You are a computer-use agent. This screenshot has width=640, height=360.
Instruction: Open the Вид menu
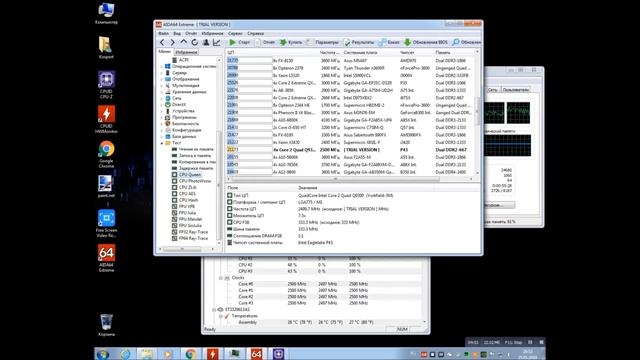177,33
